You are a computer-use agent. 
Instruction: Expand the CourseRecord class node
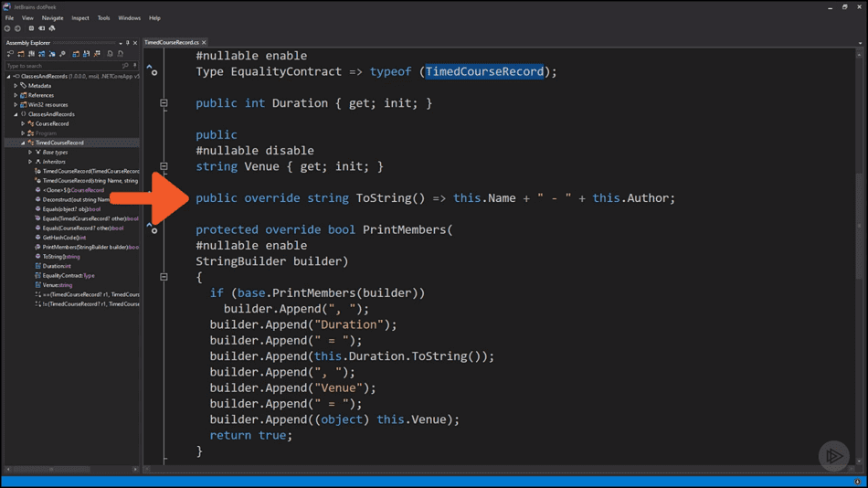tap(23, 123)
